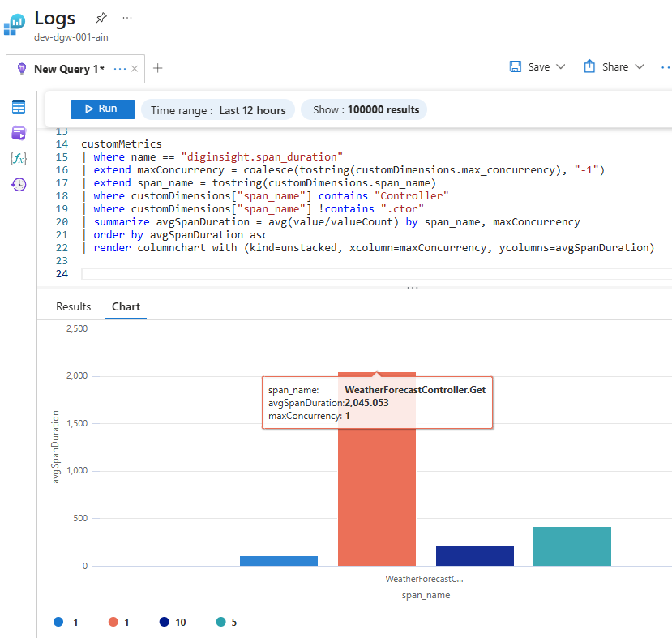Click the Save disk icon
Image resolution: width=672 pixels, height=638 pixels.
516,66
